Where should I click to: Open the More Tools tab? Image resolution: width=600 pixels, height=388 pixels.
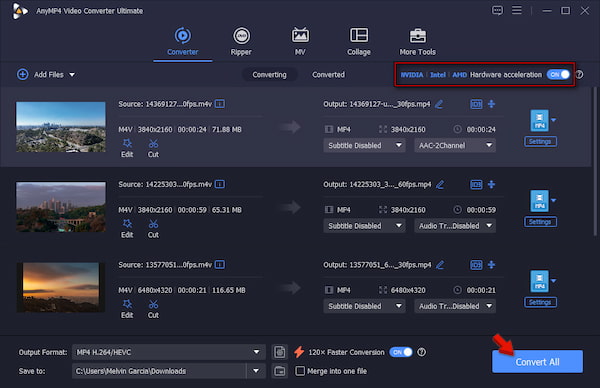point(417,42)
